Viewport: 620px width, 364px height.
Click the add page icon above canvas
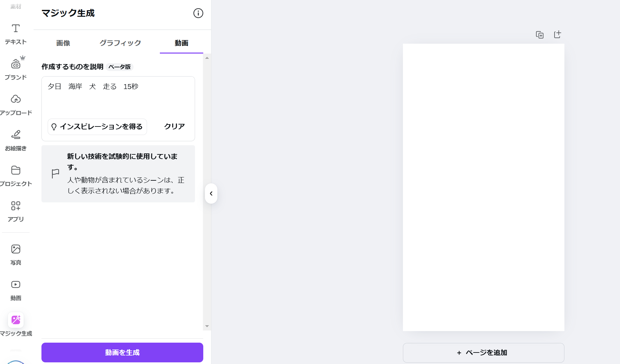pyautogui.click(x=558, y=34)
